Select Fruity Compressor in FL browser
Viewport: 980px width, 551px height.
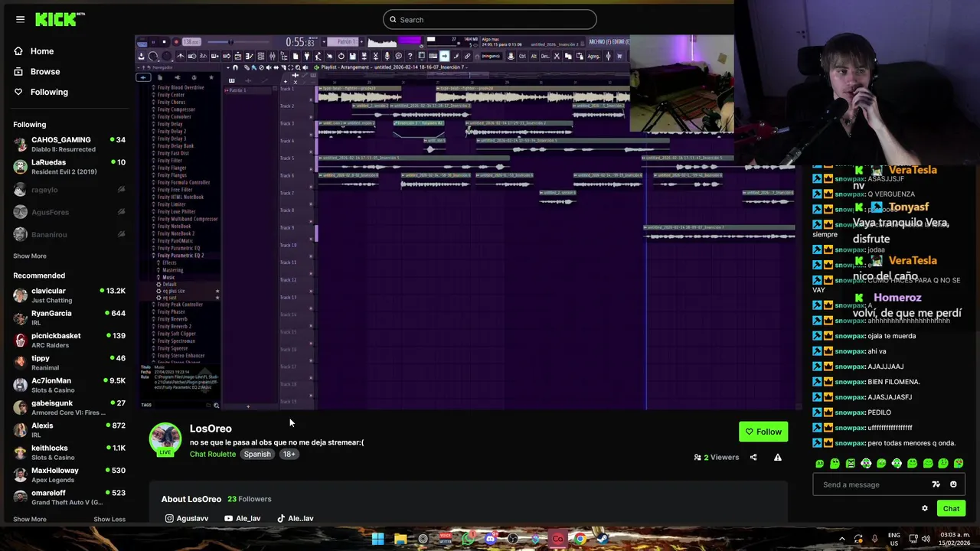pyautogui.click(x=176, y=109)
